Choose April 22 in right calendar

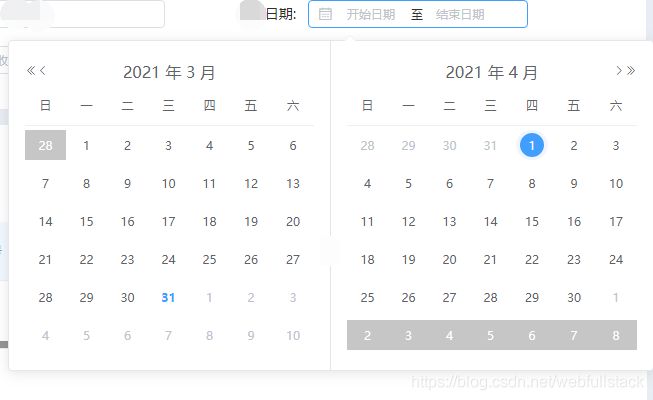pos(532,260)
